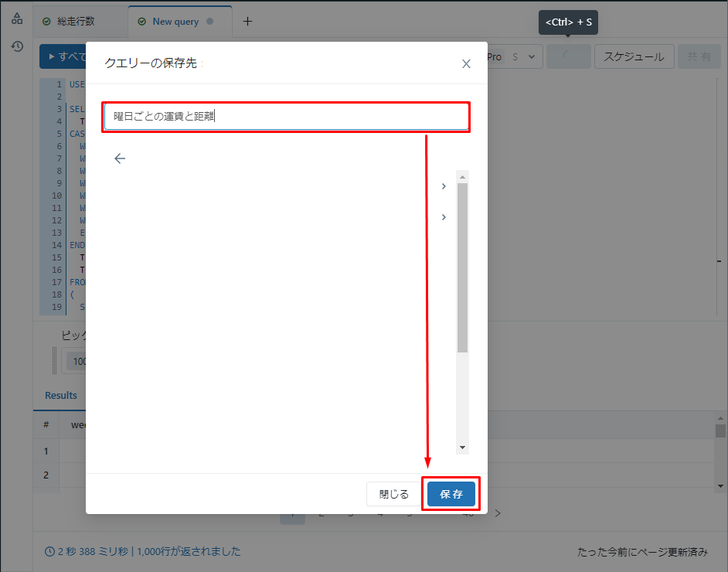Add a new query tab with plus icon
Viewport: 728px width, 572px height.
[247, 22]
